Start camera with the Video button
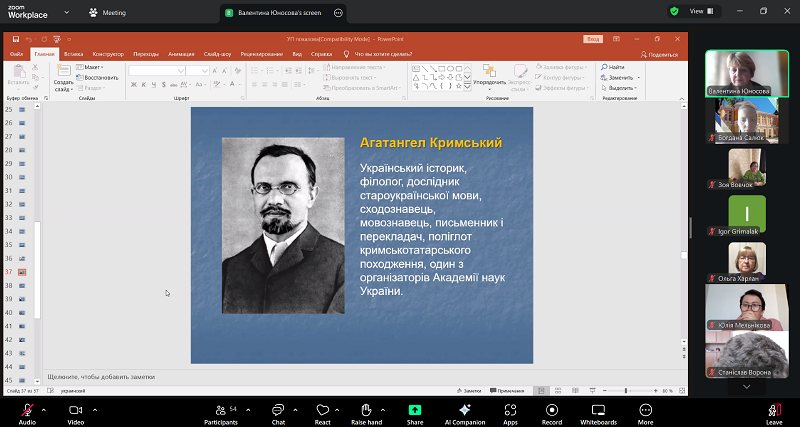The width and height of the screenshot is (800, 427). tap(75, 410)
